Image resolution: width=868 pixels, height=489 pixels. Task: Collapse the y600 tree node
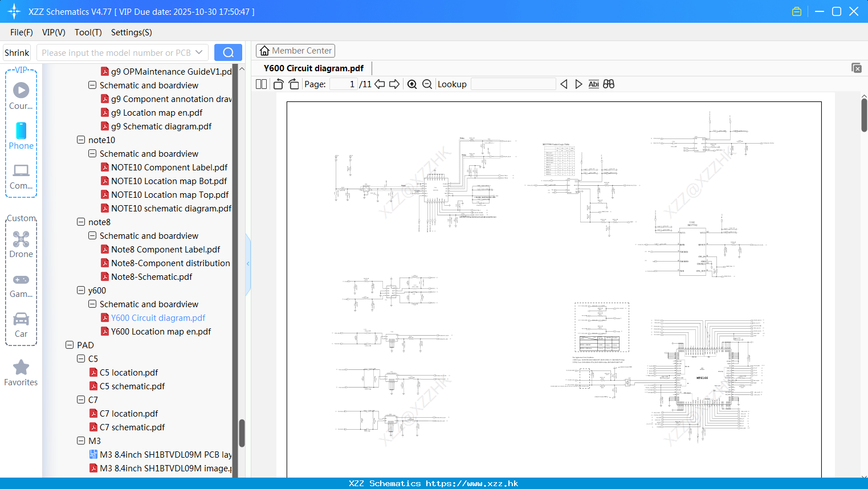tap(81, 290)
